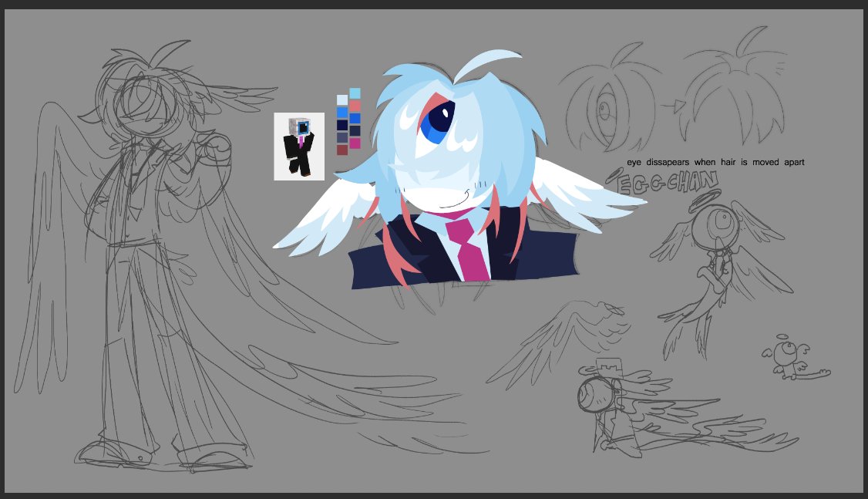Select the Minecraft skin reference image
The width and height of the screenshot is (868, 499).
point(299,147)
